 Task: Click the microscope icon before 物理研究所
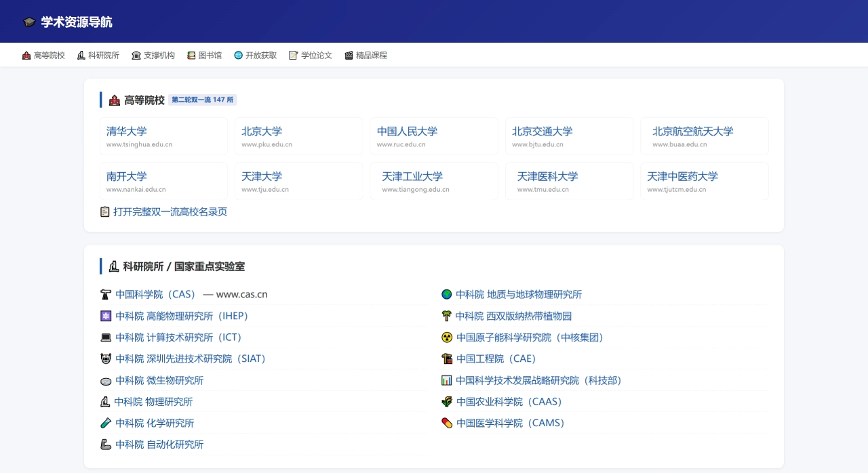coord(104,402)
